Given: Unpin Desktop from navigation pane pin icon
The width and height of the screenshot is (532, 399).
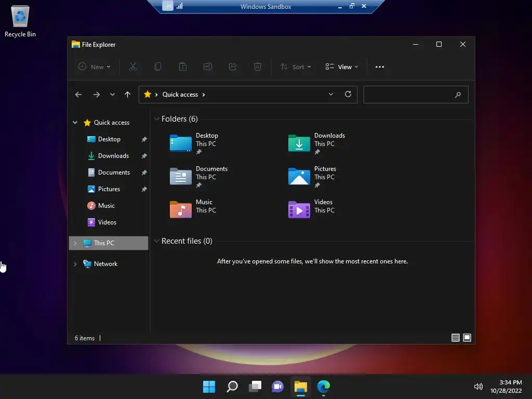Looking at the screenshot, I should coord(144,139).
